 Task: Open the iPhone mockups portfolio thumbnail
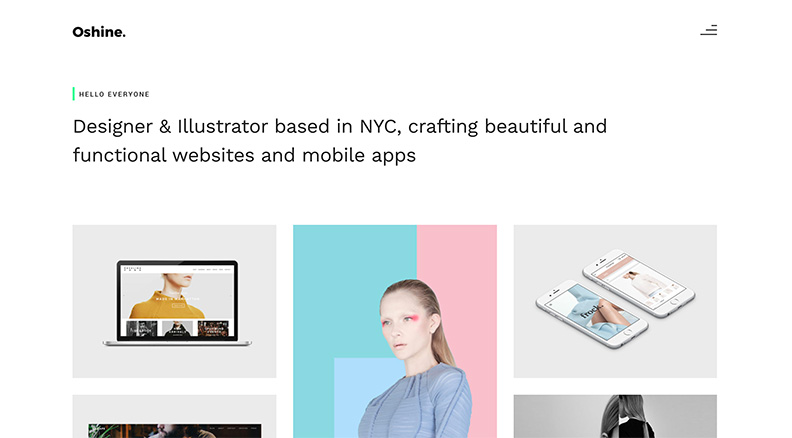tap(615, 301)
